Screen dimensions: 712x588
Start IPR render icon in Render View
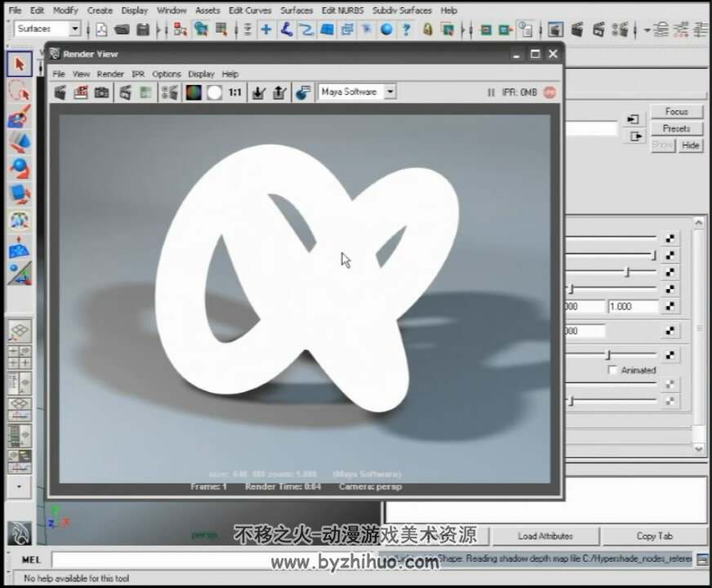[125, 92]
